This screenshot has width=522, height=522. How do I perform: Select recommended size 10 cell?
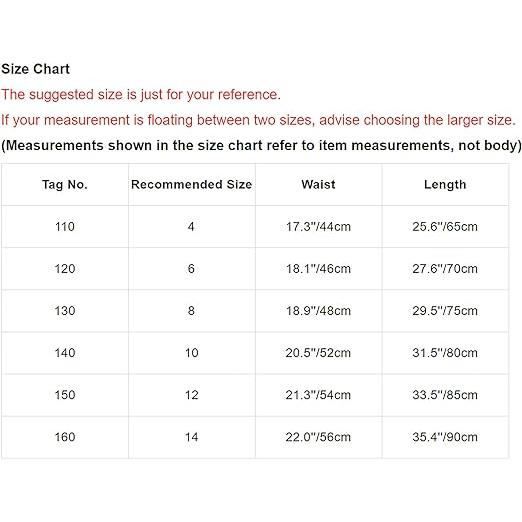[x=192, y=353]
